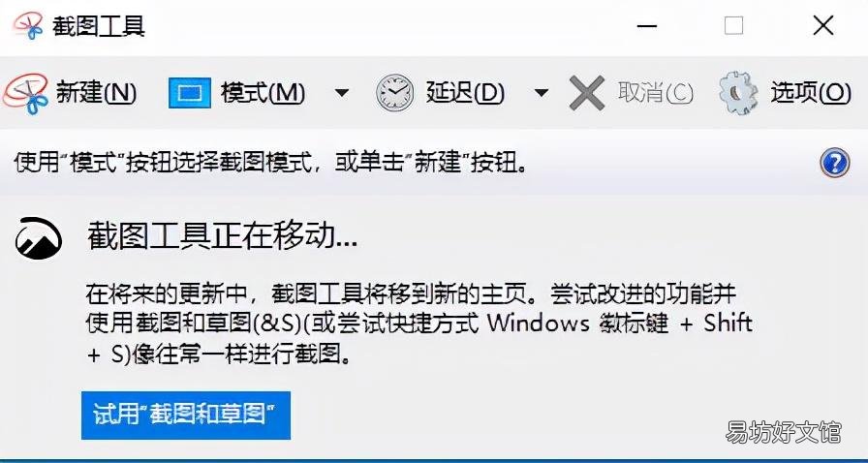
Task: Minimize the 截图工具 window
Action: pos(646,26)
